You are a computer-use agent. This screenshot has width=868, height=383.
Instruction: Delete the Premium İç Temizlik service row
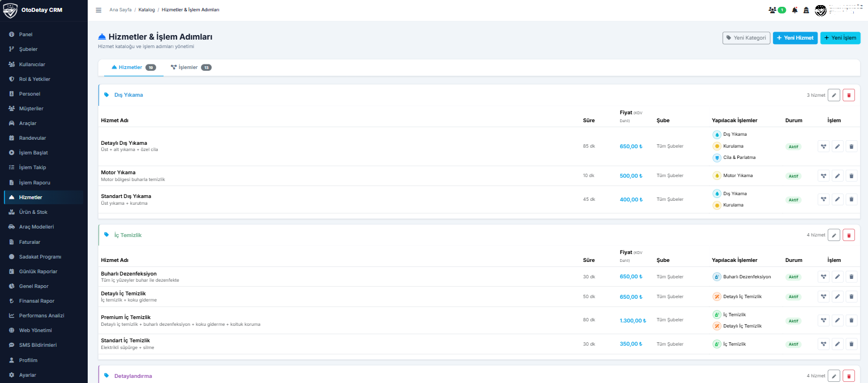coord(852,321)
